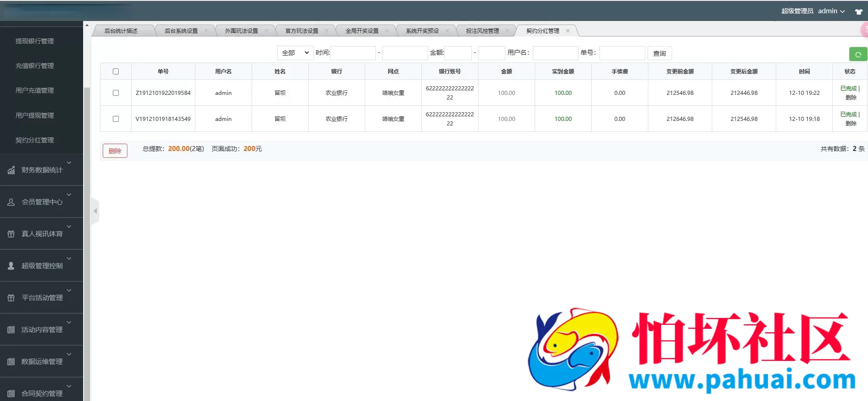Click 已完成 status in row Z1912101922019584
This screenshot has width=868, height=401.
pyautogui.click(x=848, y=89)
